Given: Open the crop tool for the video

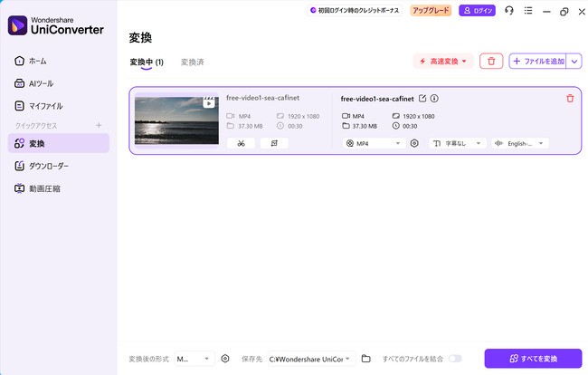Looking at the screenshot, I should [x=274, y=143].
